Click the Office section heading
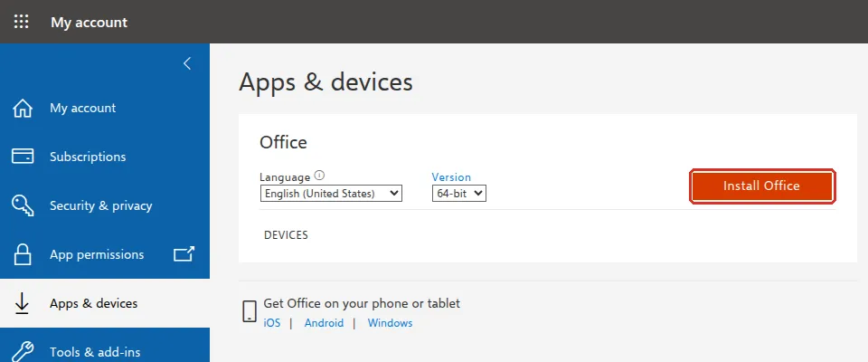 pos(283,142)
